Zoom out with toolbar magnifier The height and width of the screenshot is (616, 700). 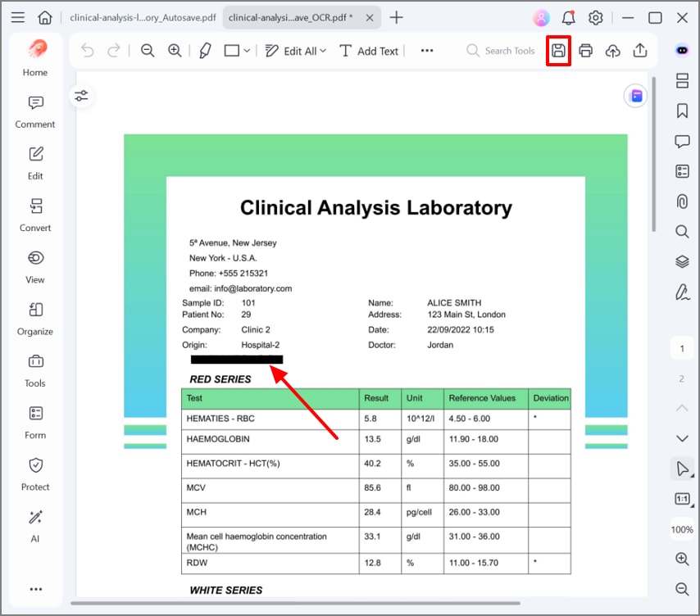click(148, 51)
